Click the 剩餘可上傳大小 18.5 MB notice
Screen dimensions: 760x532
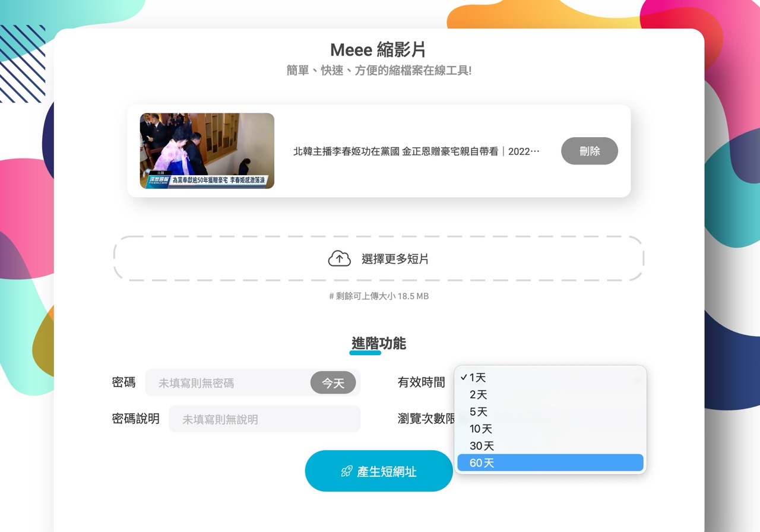(x=379, y=296)
